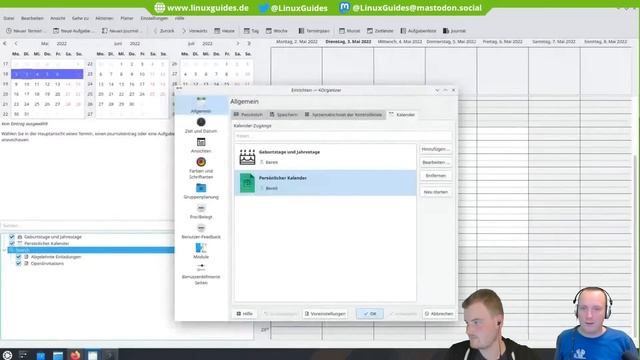Open the Zeit und Datum section

(201, 125)
